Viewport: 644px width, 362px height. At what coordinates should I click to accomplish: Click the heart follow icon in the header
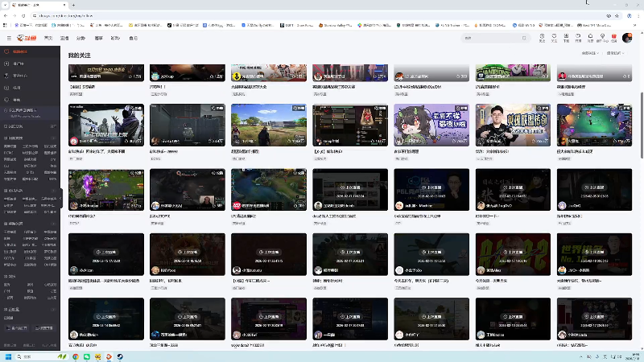[554, 38]
